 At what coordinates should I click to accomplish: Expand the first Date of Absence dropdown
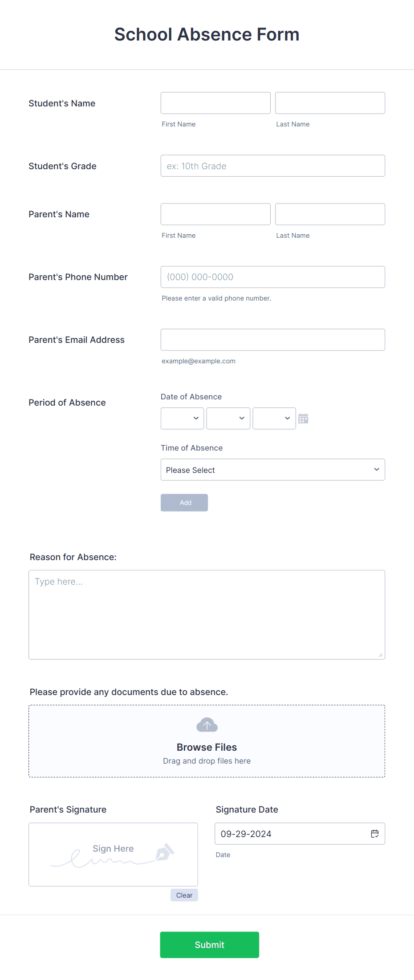(x=182, y=418)
